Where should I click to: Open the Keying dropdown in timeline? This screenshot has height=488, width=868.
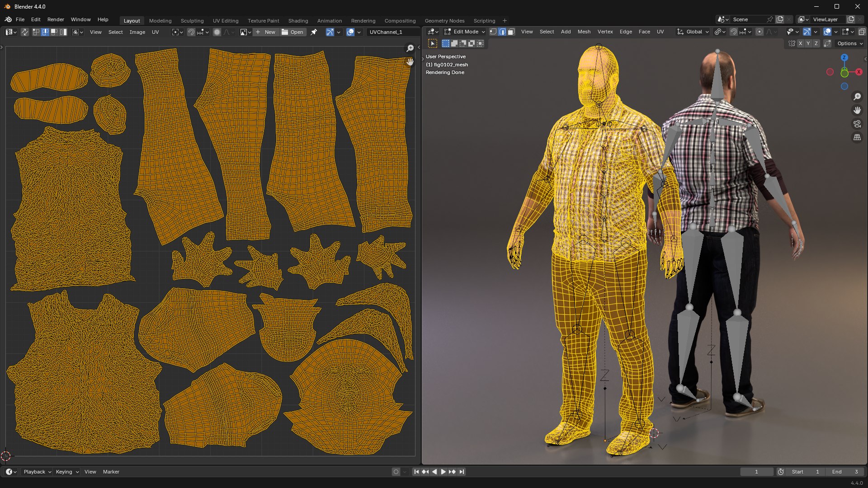coord(67,472)
